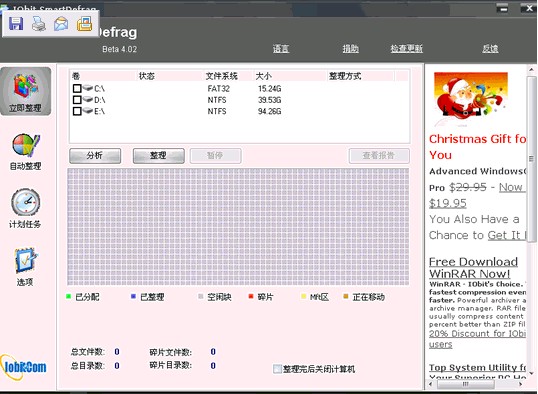Click the 总文件数 total files label
Screen dimensions: 538x394
[88, 352]
